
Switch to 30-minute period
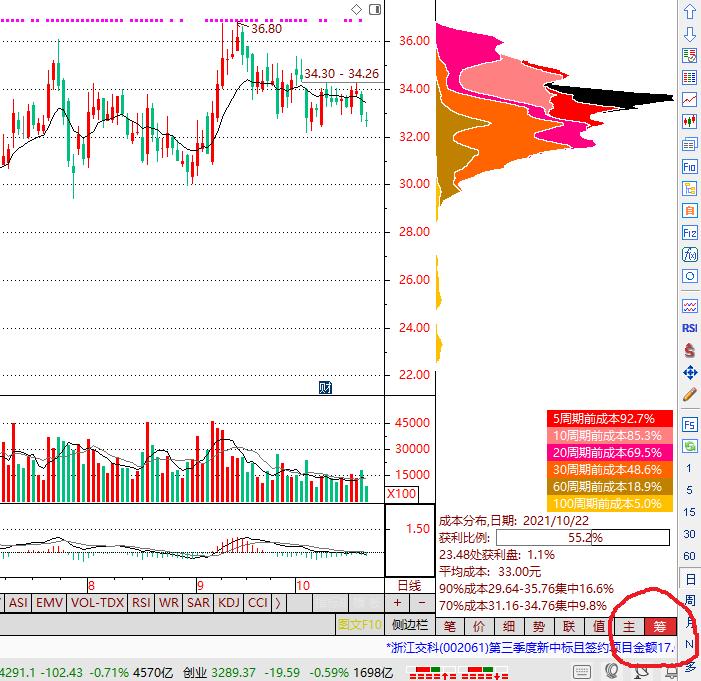click(x=689, y=534)
